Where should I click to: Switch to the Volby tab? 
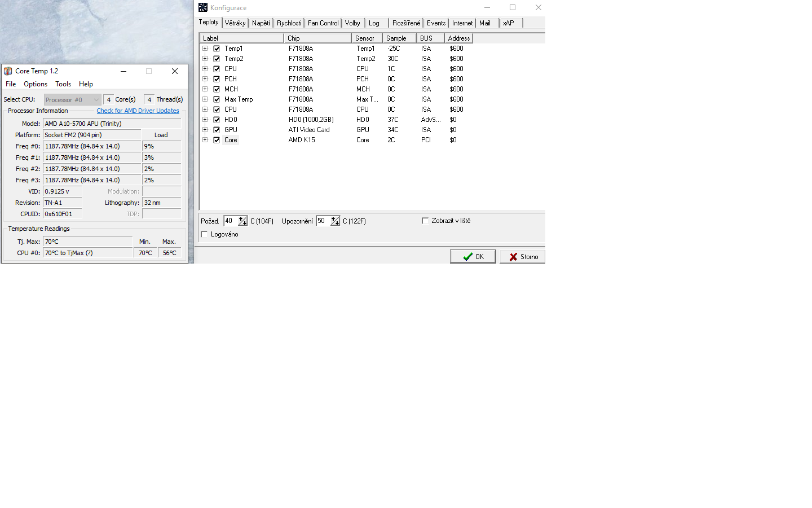click(x=352, y=23)
